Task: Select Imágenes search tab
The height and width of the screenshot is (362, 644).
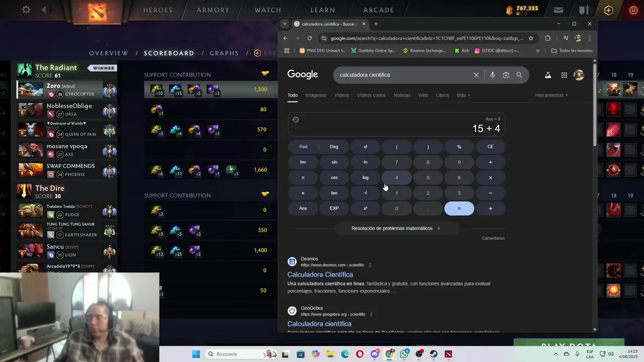Action: pos(316,95)
